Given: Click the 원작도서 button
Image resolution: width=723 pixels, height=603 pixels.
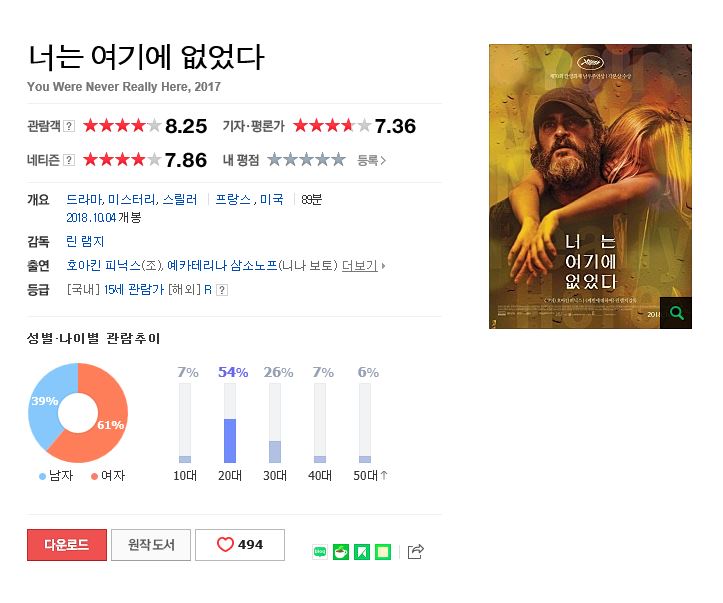Looking at the screenshot, I should [x=151, y=545].
